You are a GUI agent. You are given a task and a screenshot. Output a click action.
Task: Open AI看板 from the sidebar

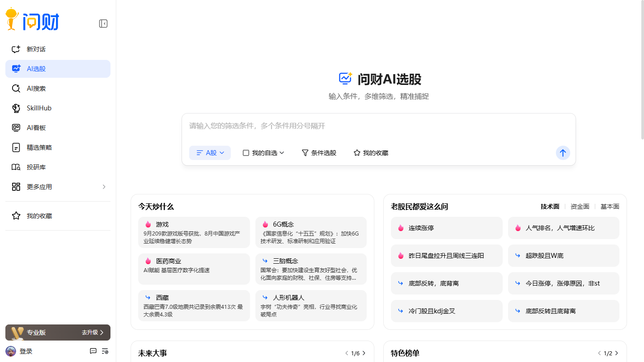[58, 128]
